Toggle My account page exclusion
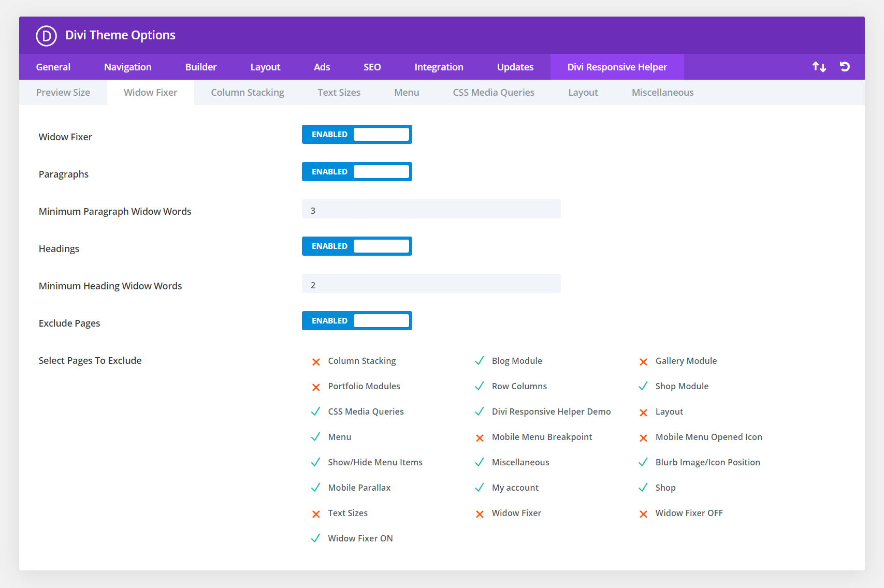Screen dimensions: 884x588 click(x=480, y=488)
